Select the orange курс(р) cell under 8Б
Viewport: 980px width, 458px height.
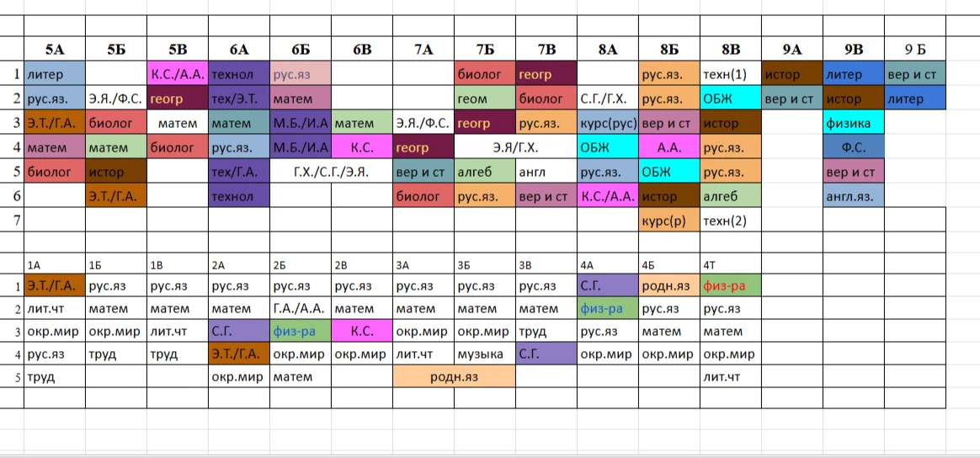point(669,220)
